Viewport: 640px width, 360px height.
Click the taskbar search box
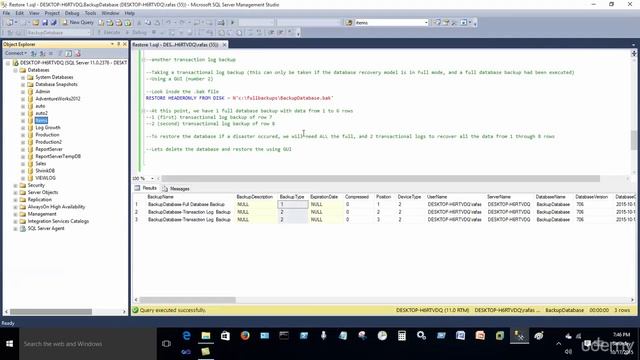point(88,344)
